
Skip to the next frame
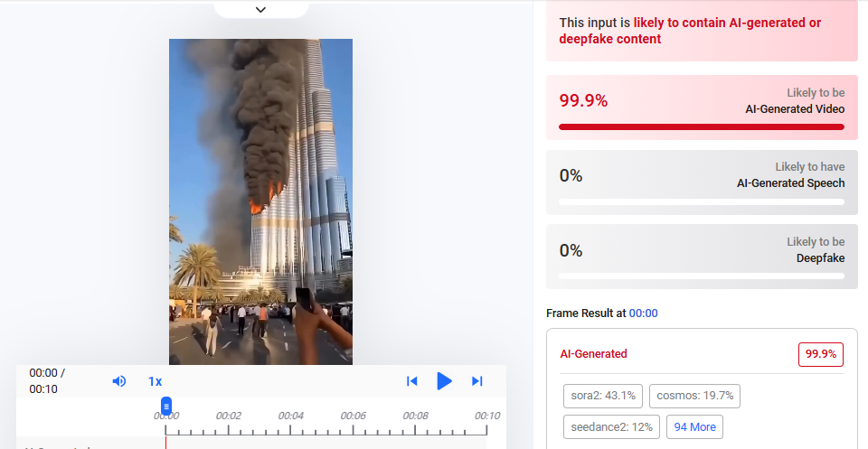[x=477, y=381]
